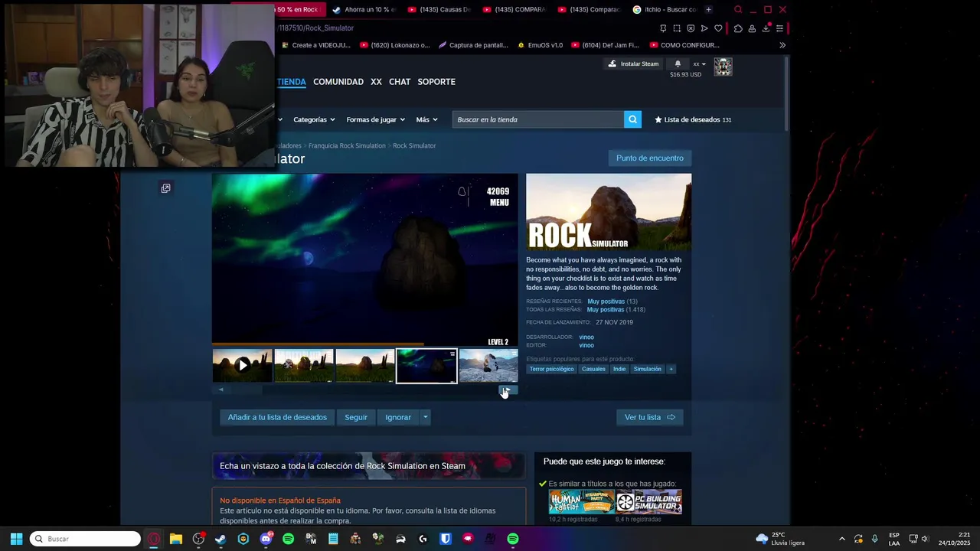Image resolution: width=980 pixels, height=551 pixels.
Task: Open the PC Building Simulator game capsule
Action: pyautogui.click(x=648, y=502)
